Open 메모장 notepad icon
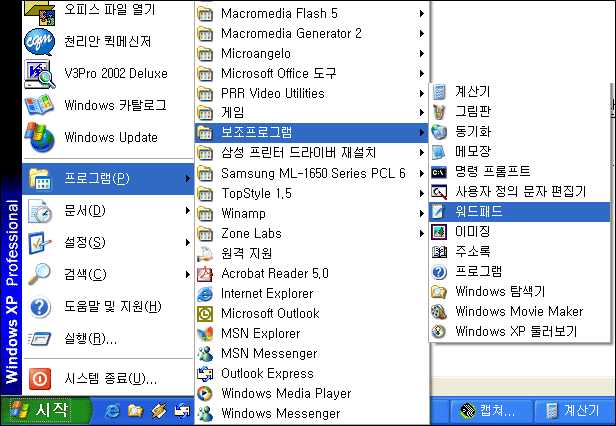 [x=439, y=152]
